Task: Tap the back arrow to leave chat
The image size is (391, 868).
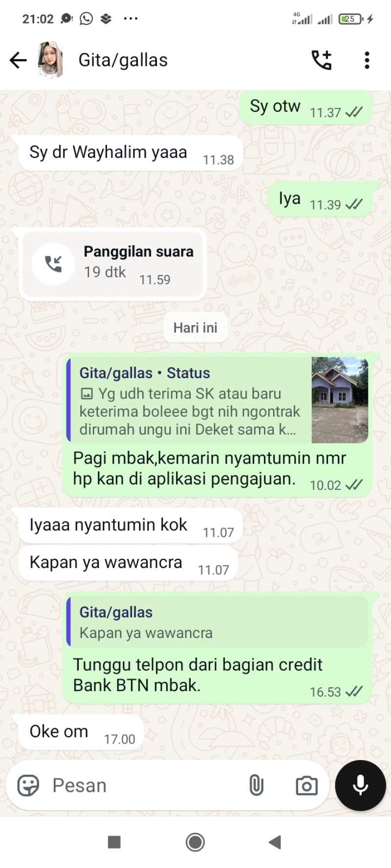Action: click(x=18, y=60)
